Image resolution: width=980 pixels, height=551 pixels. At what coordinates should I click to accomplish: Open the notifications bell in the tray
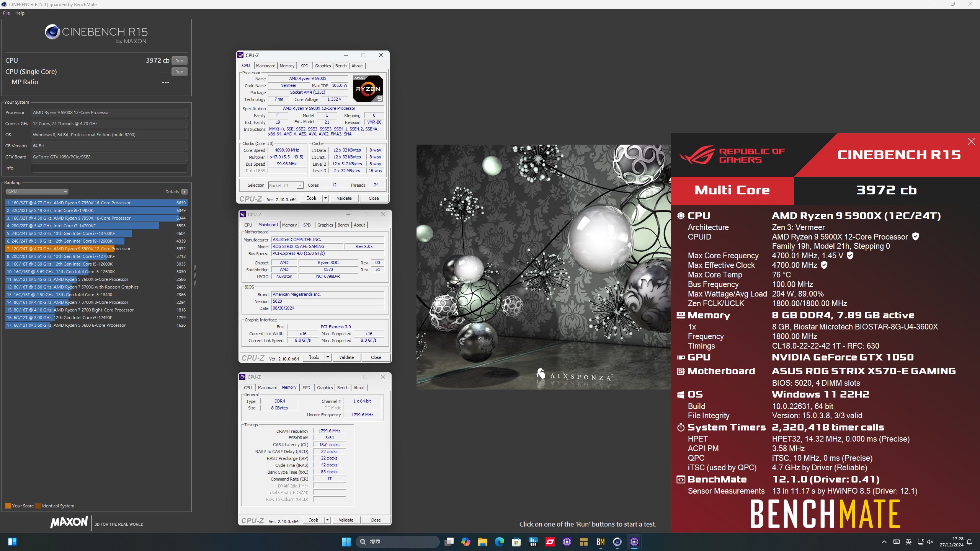969,541
